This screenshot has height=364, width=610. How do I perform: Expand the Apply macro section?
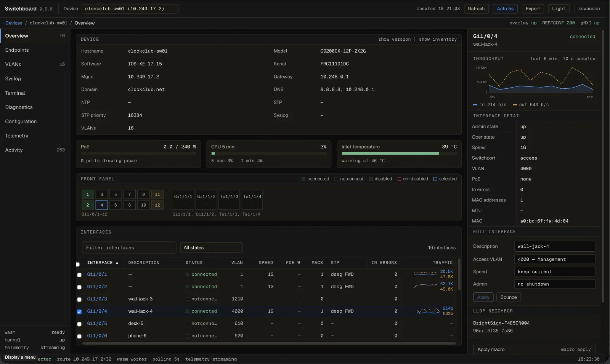pos(534,350)
